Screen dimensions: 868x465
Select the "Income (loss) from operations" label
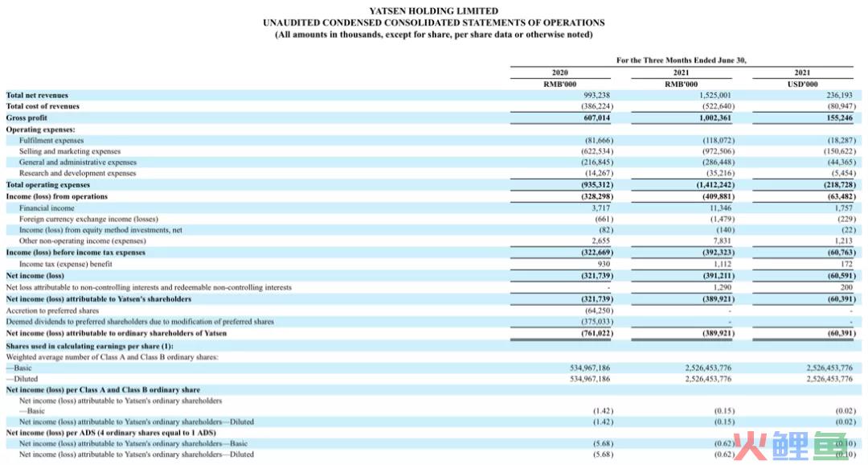[x=57, y=197]
